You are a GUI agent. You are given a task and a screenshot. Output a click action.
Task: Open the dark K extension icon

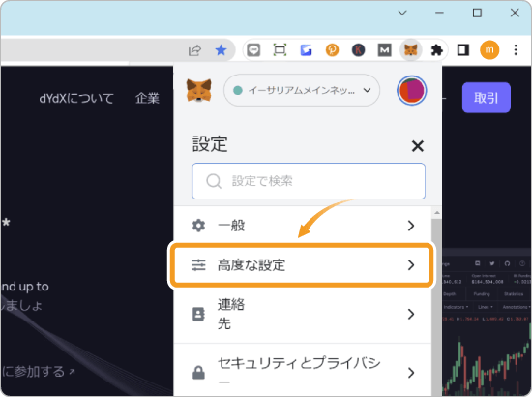pyautogui.click(x=358, y=50)
